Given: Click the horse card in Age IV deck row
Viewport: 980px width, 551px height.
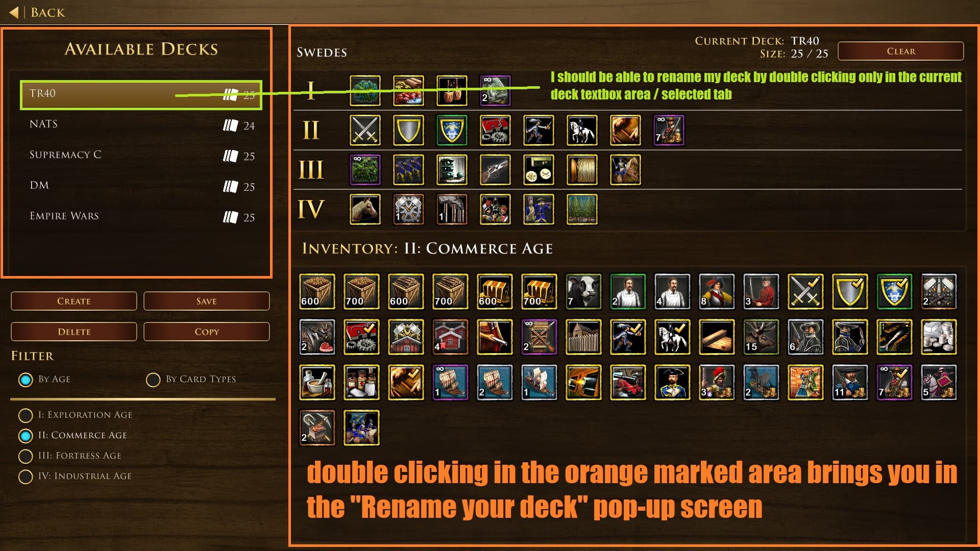Looking at the screenshot, I should pyautogui.click(x=365, y=209).
